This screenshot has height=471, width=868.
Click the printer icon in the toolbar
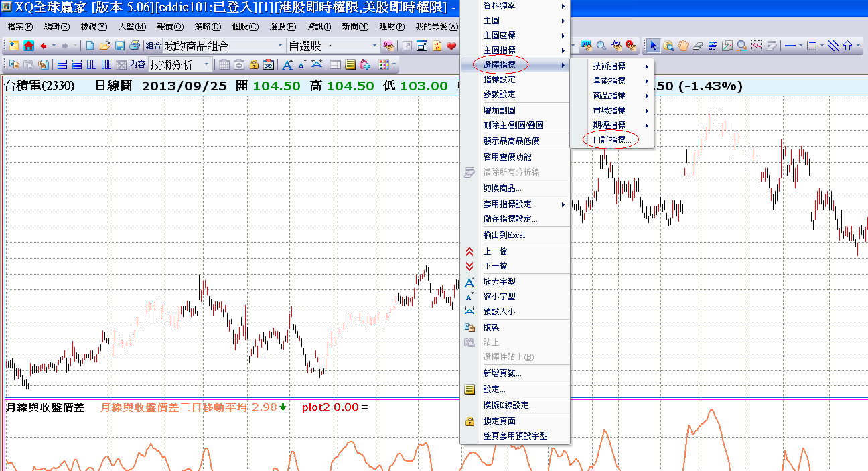[135, 46]
